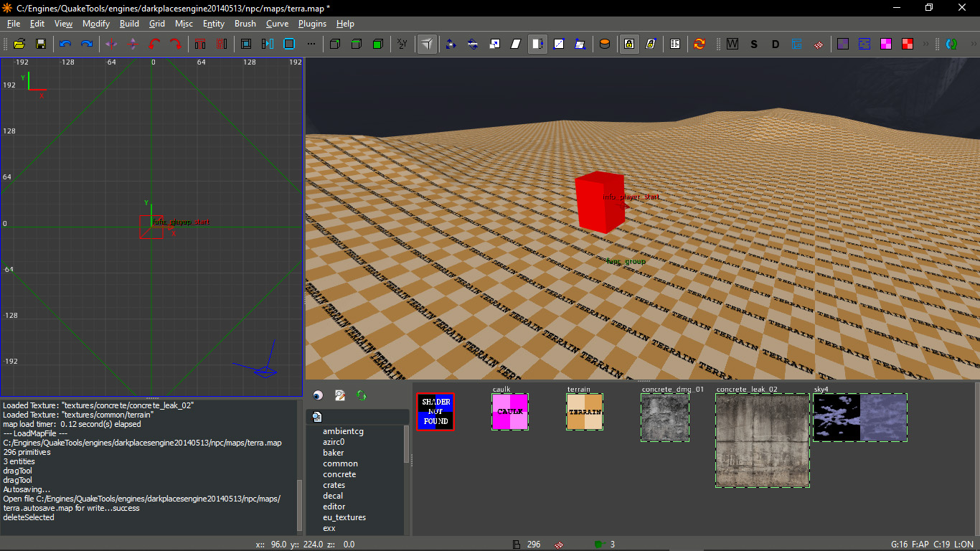Save the terra.map file
The image size is (980, 551).
tap(41, 44)
